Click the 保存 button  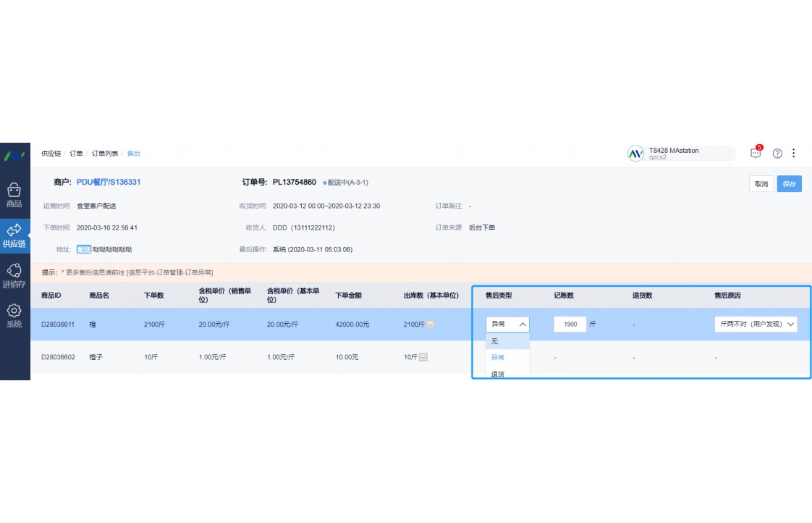point(790,184)
